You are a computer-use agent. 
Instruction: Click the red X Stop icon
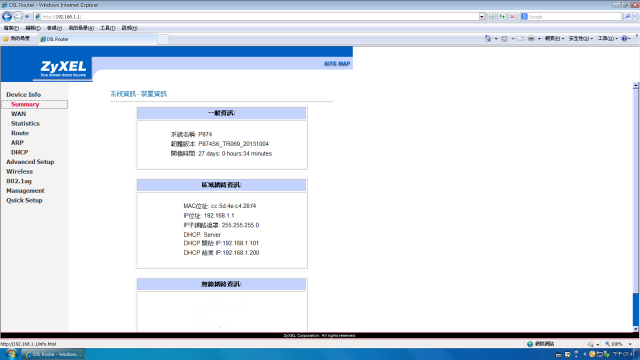point(513,17)
